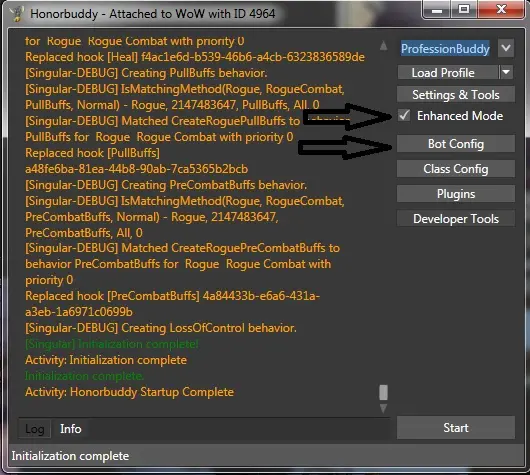Switch to the Log tab
The image size is (530, 475).
point(34,429)
